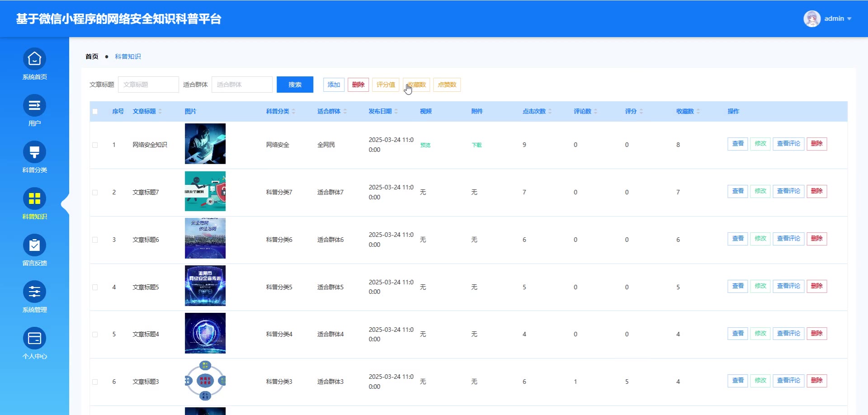868x415 pixels.
Task: Select the 科普知识 grid icon
Action: (x=34, y=199)
